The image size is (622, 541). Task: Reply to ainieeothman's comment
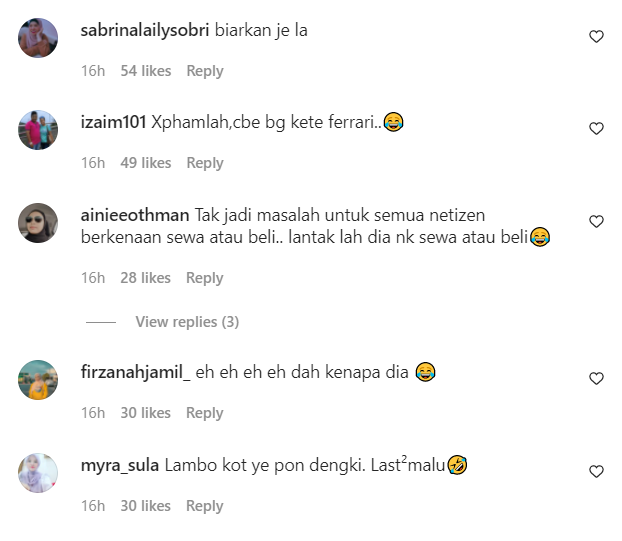coord(205,278)
